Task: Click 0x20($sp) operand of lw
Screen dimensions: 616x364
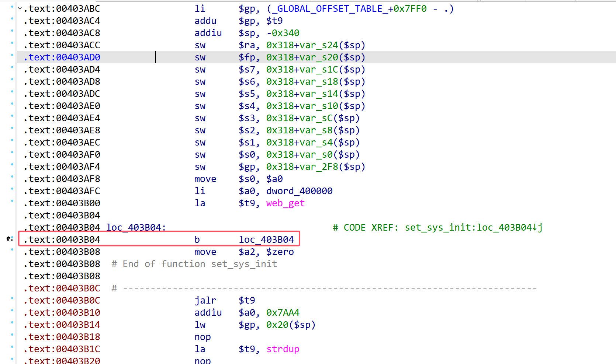Action: click(x=291, y=325)
